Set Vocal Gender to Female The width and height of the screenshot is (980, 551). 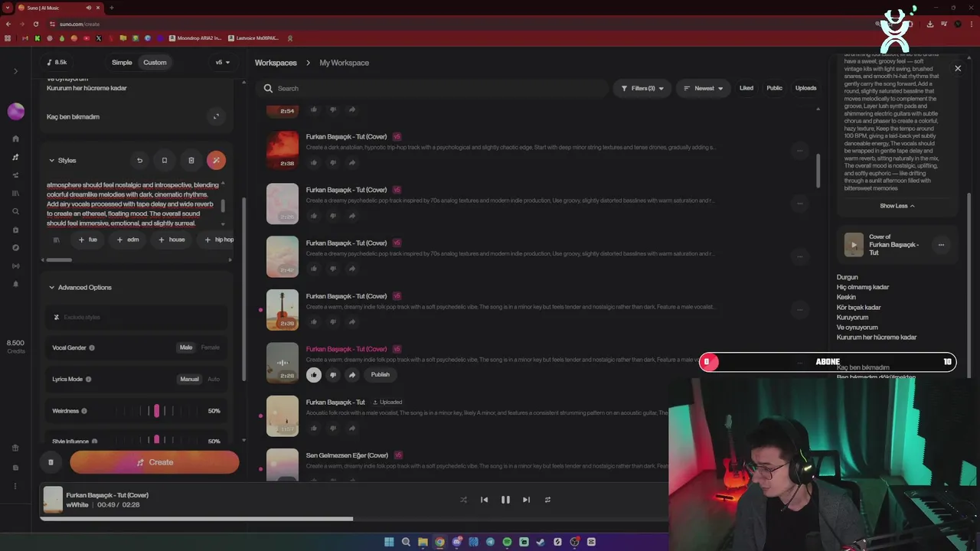click(210, 347)
